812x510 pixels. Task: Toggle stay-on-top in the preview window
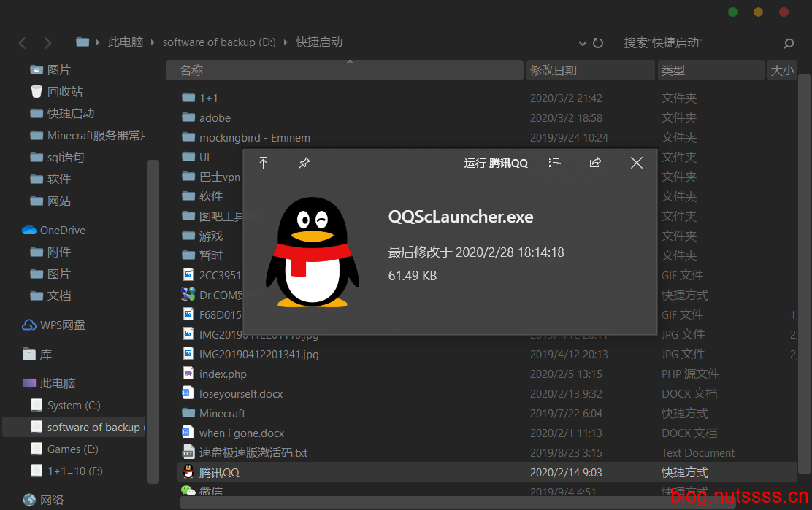pyautogui.click(x=264, y=163)
